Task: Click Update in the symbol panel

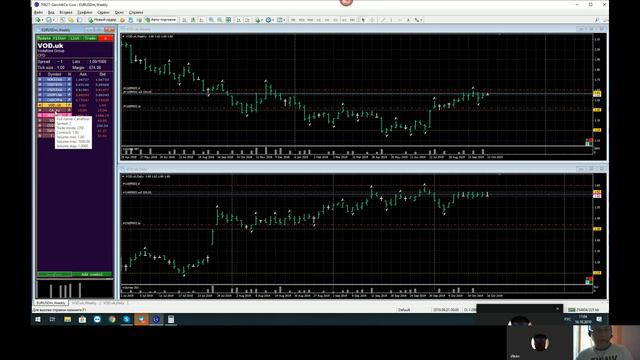Action: pyautogui.click(x=44, y=38)
